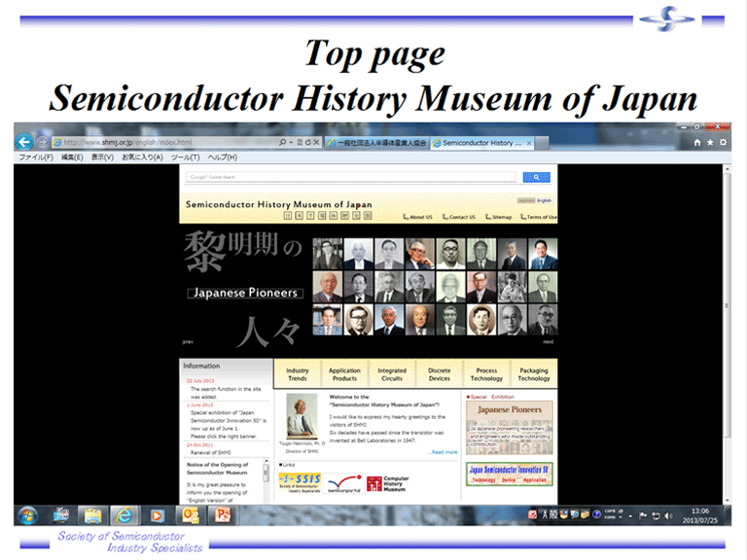747x560 pixels.
Task: Click the Japanese Pioneers exhibition banner
Action: point(510,428)
